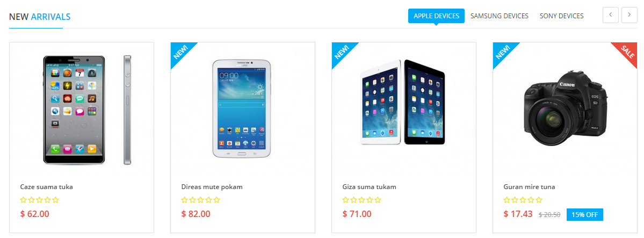Switch to the Samsung Devices tab
This screenshot has width=644, height=238.
point(500,16)
